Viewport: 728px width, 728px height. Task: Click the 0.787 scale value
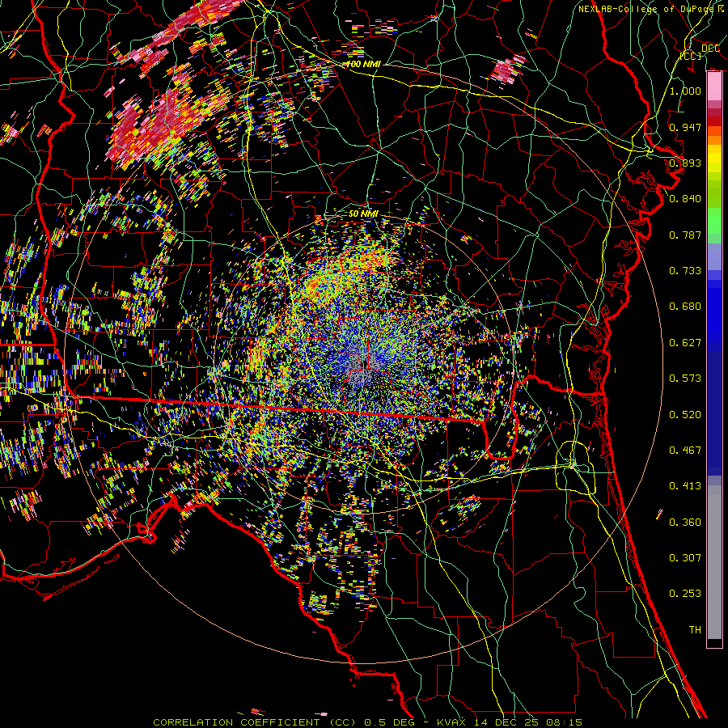(685, 235)
